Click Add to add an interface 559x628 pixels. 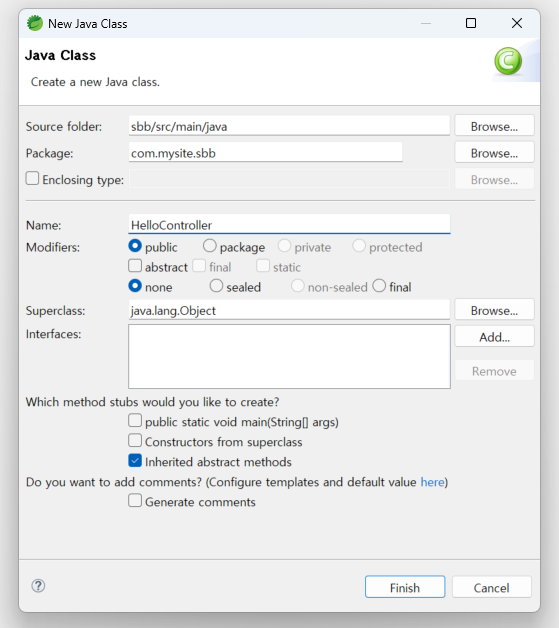coord(494,337)
